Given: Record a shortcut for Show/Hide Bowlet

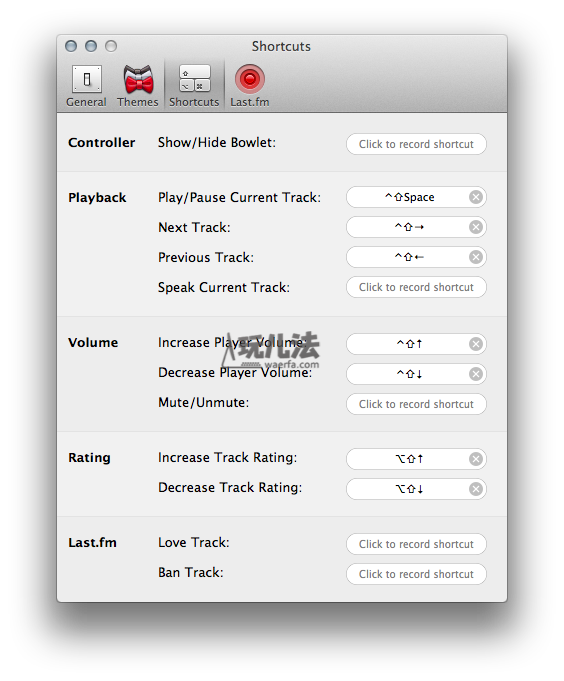Looking at the screenshot, I should tap(416, 144).
